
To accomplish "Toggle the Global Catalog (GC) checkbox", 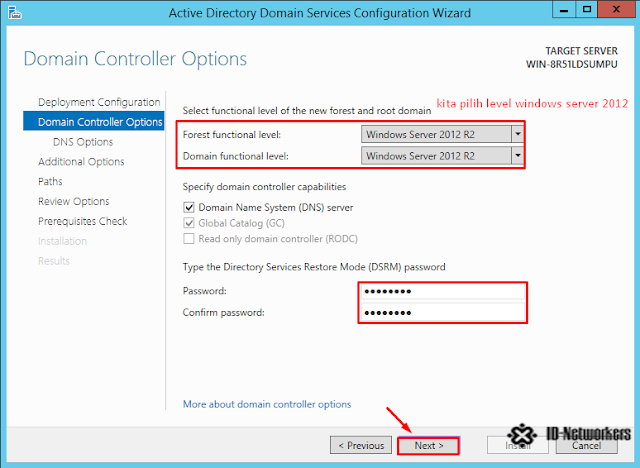I will (x=189, y=223).
